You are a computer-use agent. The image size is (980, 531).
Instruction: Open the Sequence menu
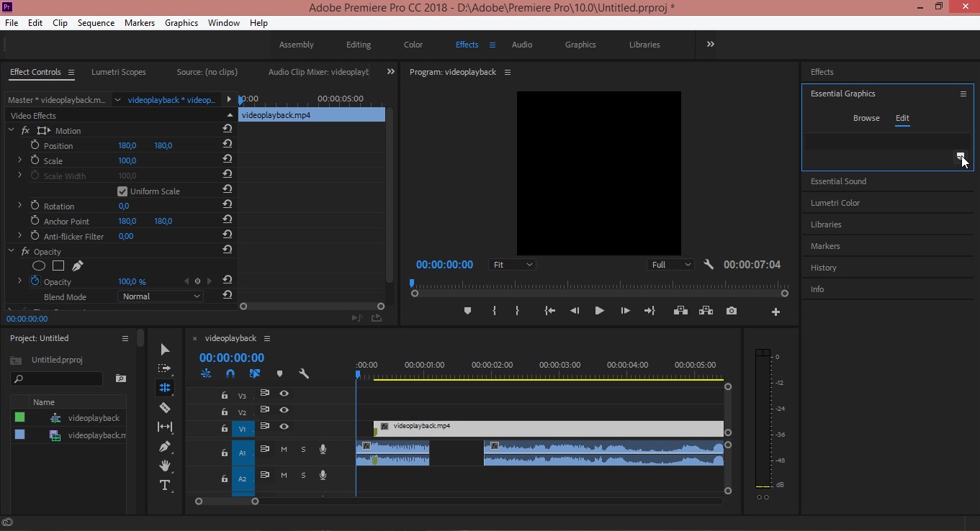point(96,23)
